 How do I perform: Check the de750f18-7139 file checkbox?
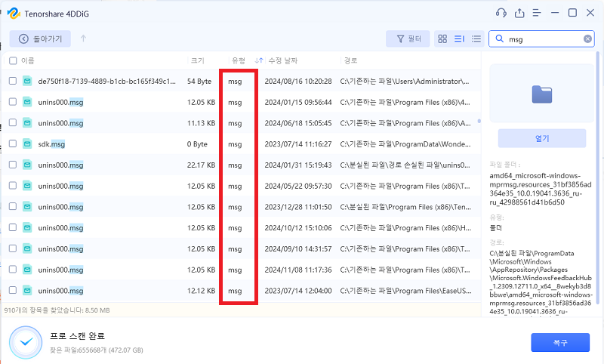(x=13, y=81)
